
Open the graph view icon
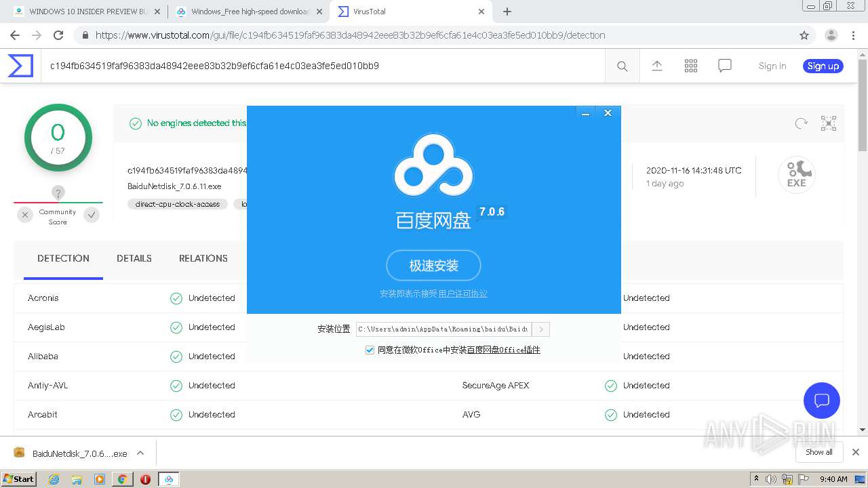829,123
